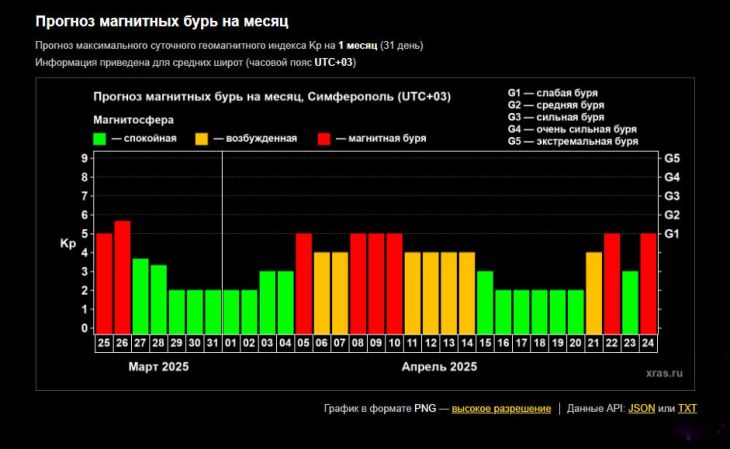Click the red «магнитная буря» legend swatch
The height and width of the screenshot is (449, 730).
(324, 139)
